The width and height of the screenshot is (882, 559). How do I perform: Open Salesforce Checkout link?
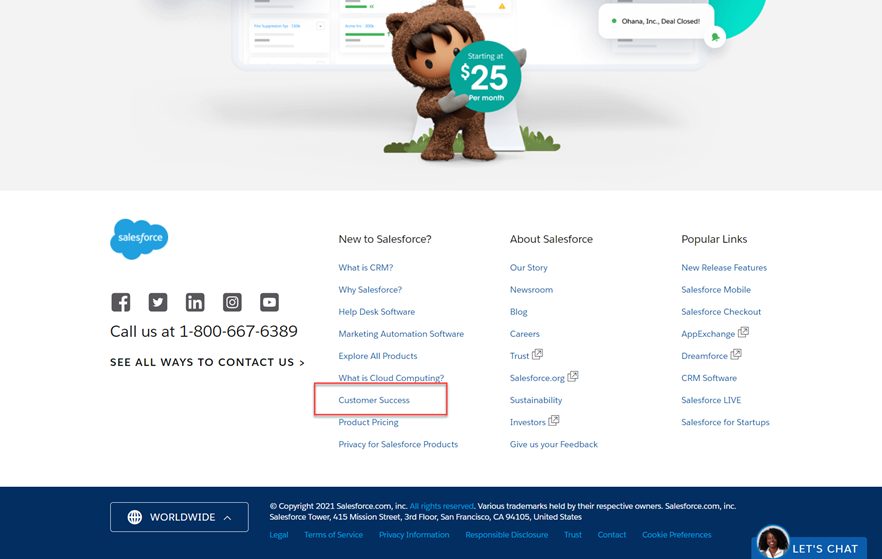721,312
